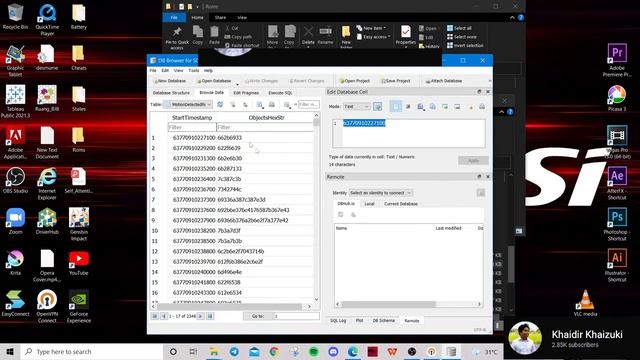640x360 pixels.
Task: Refresh the table data icon
Action: 220,105
